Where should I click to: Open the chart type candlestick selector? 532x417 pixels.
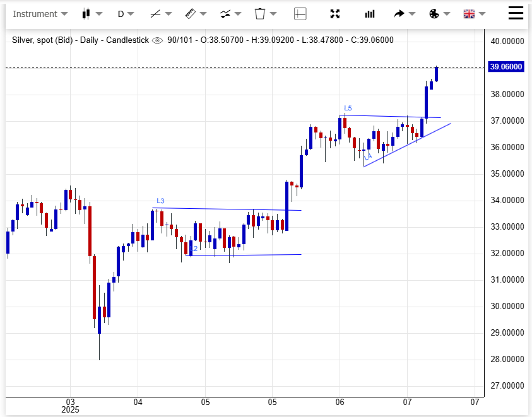[x=87, y=14]
